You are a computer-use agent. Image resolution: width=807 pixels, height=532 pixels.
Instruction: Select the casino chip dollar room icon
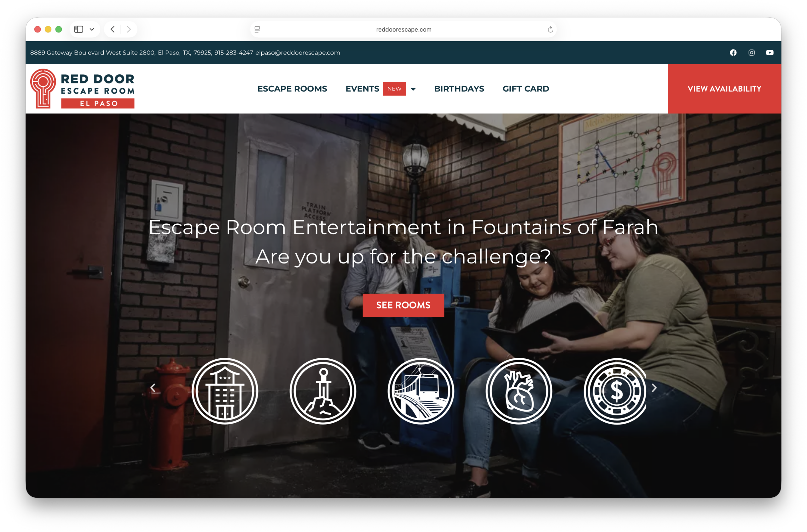[615, 391]
